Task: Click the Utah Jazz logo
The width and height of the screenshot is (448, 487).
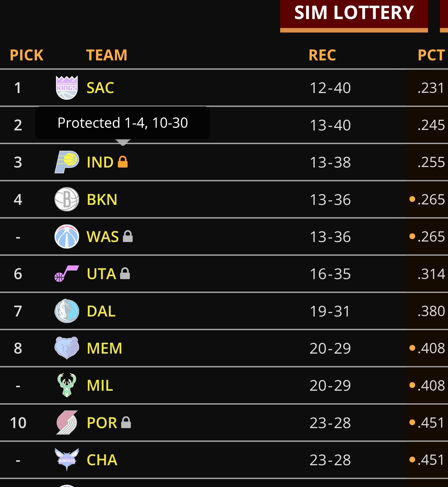Action: click(67, 274)
